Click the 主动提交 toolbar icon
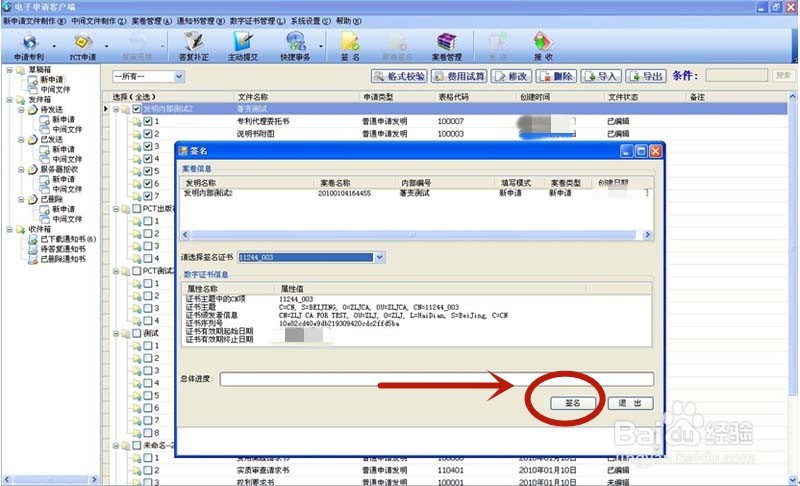 (243, 47)
